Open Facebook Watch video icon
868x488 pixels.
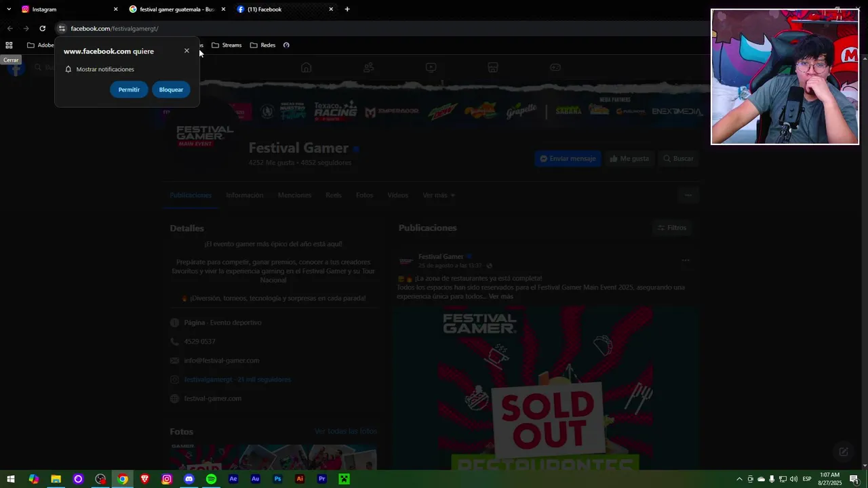(x=431, y=67)
